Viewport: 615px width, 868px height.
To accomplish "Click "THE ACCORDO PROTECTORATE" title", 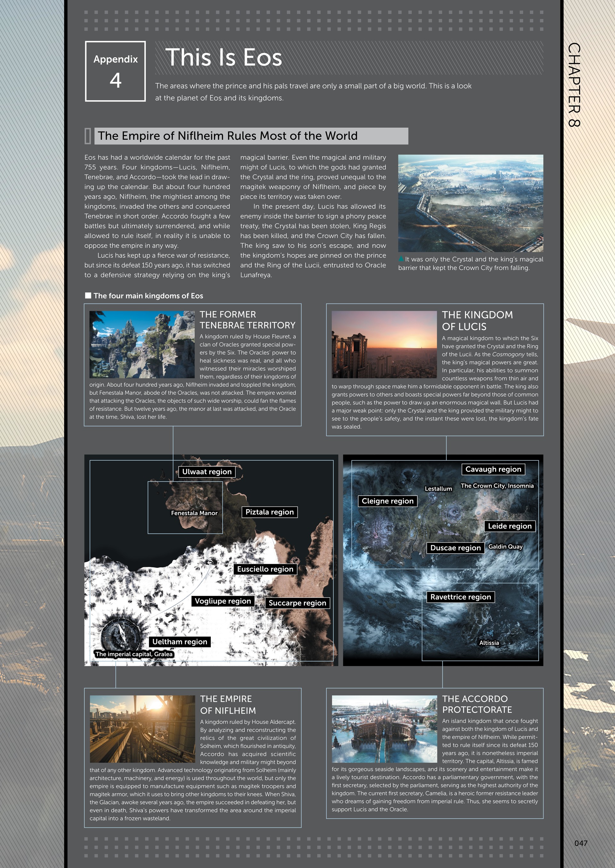I will pyautogui.click(x=477, y=704).
